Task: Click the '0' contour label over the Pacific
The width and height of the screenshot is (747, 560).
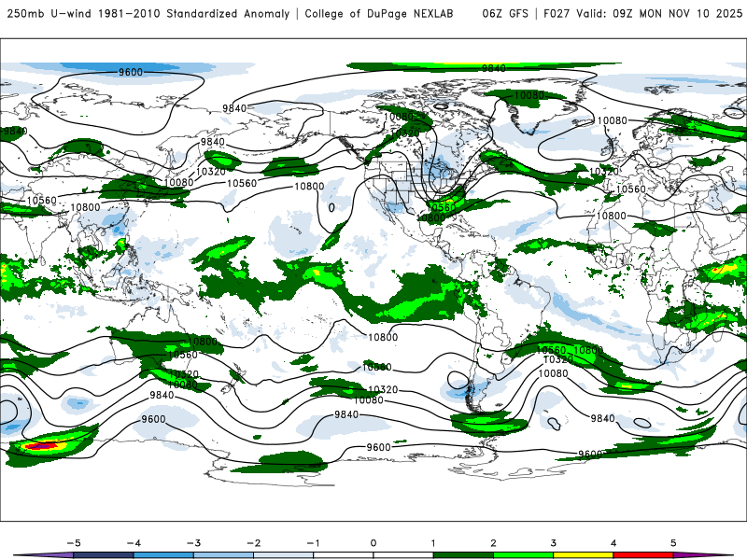Action: tap(331, 207)
